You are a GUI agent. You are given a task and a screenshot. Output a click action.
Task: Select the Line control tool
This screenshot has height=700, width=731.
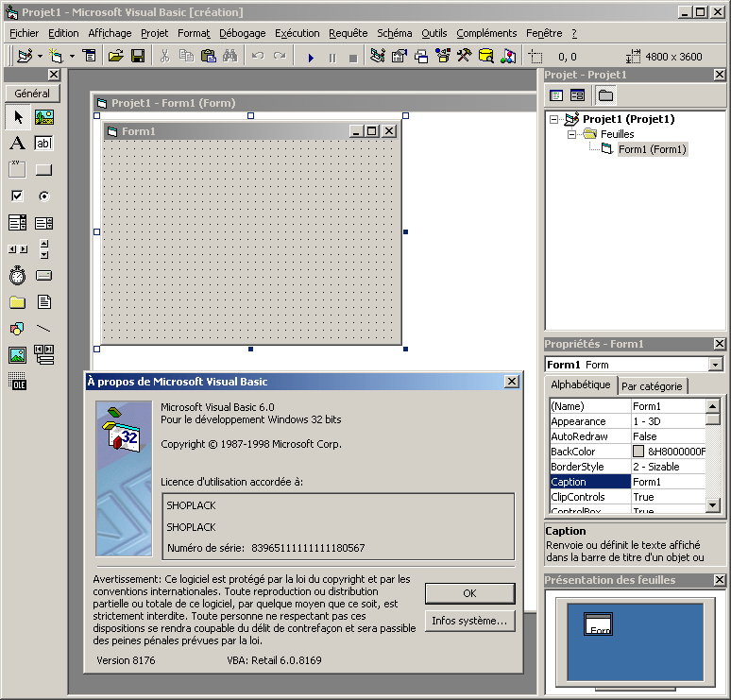44,329
